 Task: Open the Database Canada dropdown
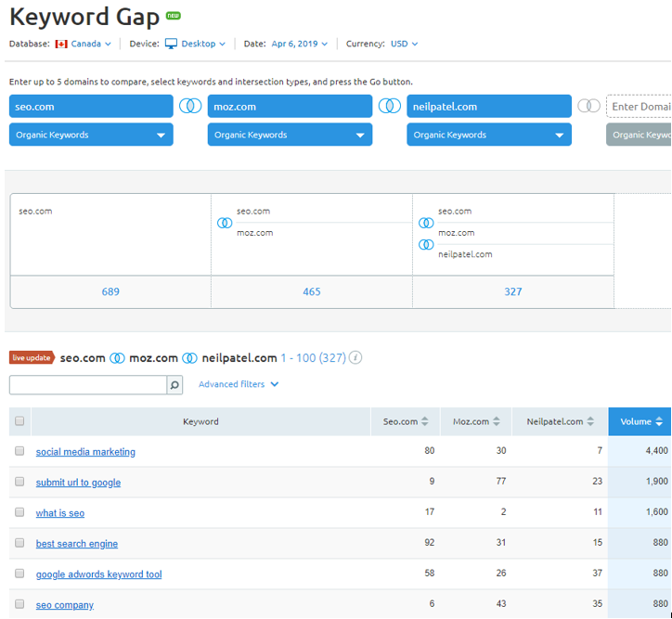click(x=91, y=44)
